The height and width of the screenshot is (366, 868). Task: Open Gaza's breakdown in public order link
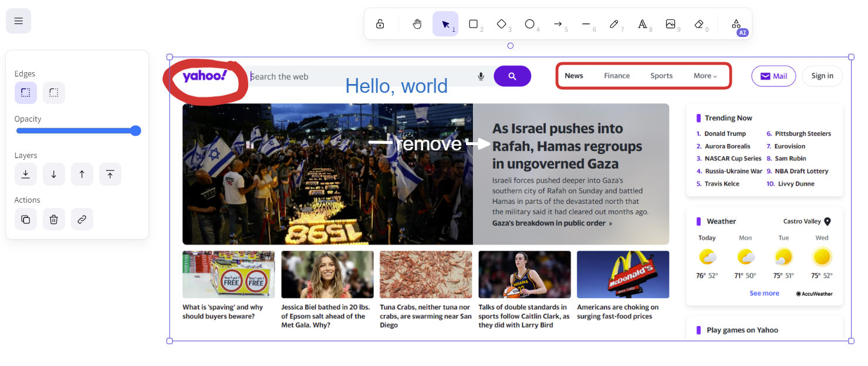[552, 223]
